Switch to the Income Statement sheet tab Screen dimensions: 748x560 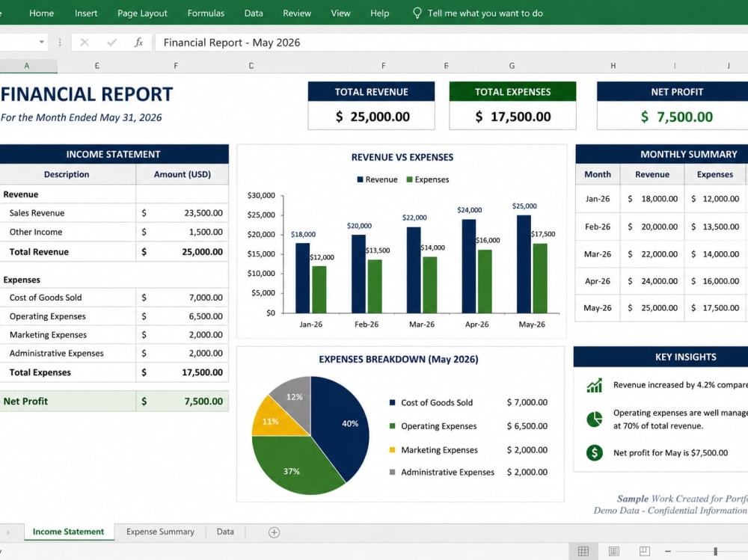tap(68, 532)
